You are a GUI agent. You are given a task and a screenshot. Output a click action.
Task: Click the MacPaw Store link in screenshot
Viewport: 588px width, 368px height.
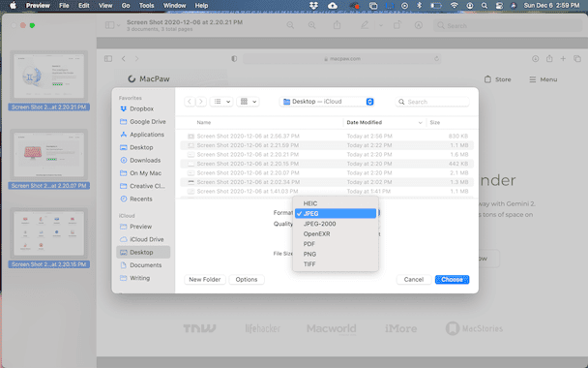497,79
